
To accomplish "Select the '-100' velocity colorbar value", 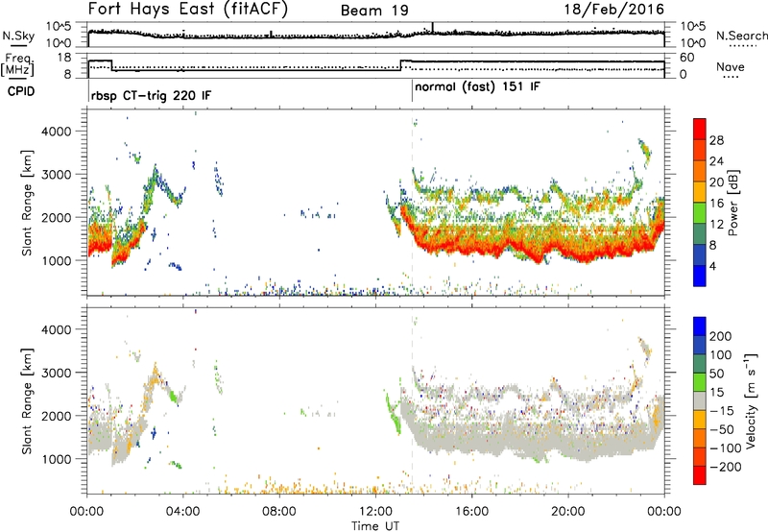I will tap(726, 448).
